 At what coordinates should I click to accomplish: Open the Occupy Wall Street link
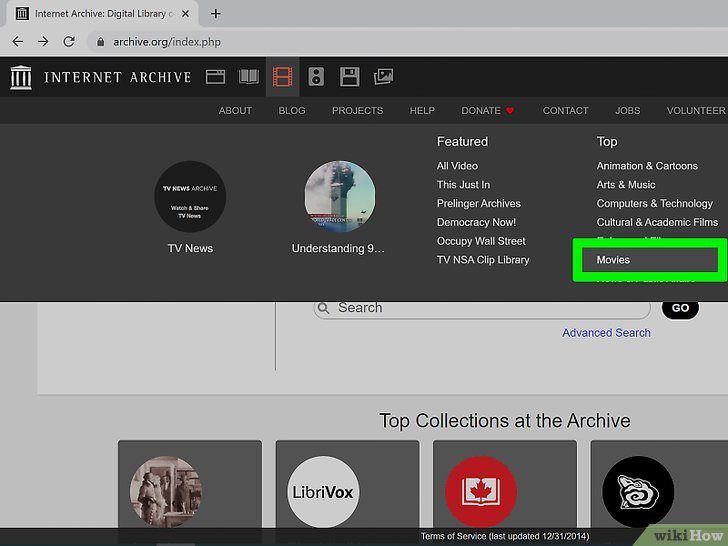[x=481, y=241]
